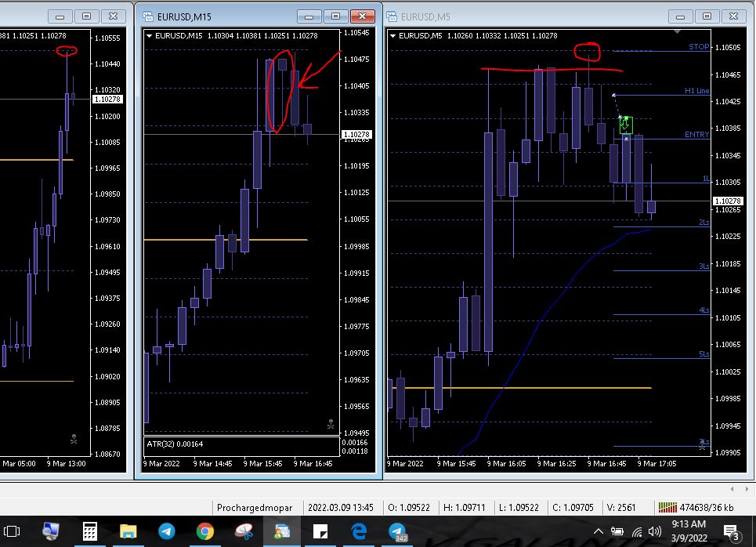756x547 pixels.
Task: Maximize the EURUSD,M15 chart window
Action: coord(335,16)
